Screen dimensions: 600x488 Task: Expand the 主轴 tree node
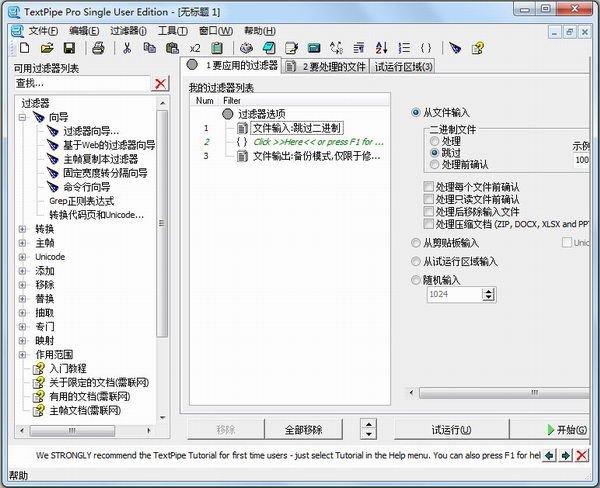click(23, 243)
